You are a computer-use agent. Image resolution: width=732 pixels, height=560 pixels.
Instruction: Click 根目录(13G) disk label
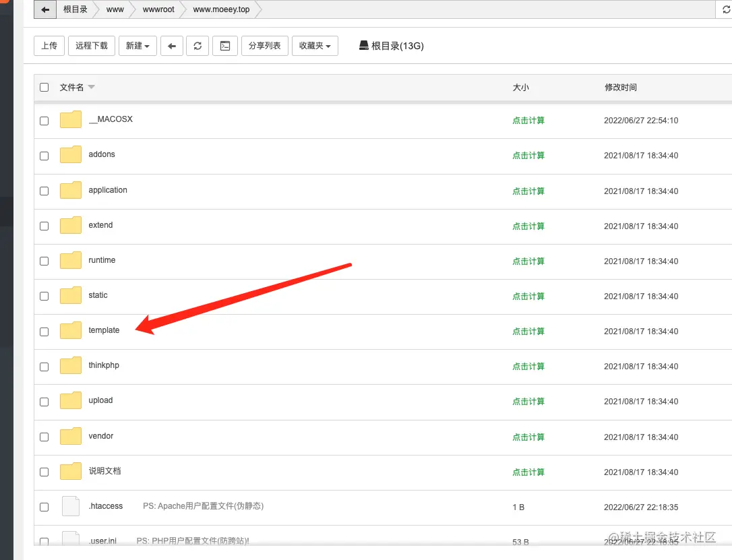pos(397,46)
